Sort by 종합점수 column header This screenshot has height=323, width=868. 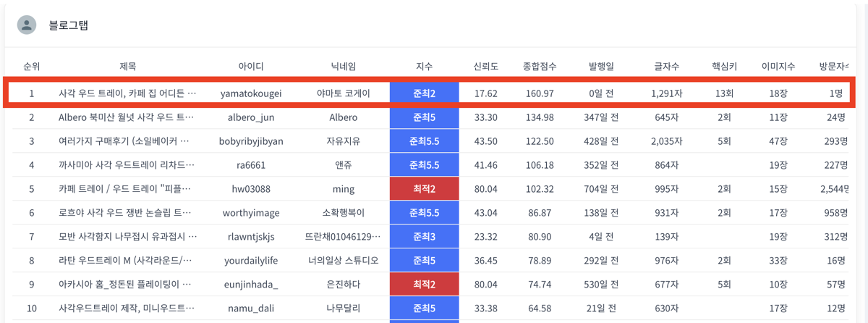(x=540, y=67)
